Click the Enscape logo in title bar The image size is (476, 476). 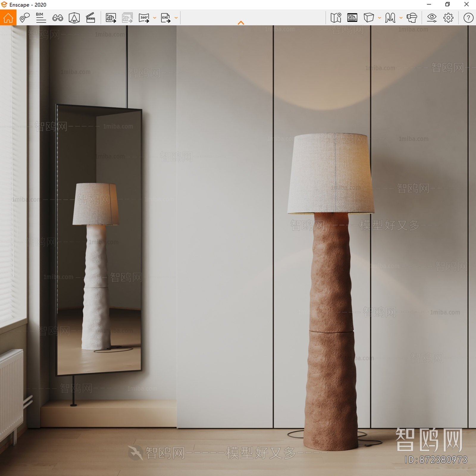[x=4, y=4]
